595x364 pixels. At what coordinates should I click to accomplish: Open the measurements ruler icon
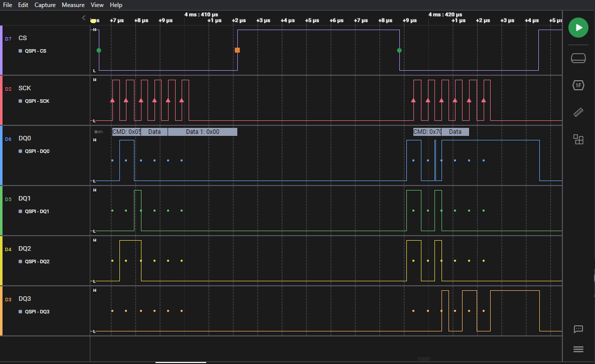pyautogui.click(x=578, y=112)
